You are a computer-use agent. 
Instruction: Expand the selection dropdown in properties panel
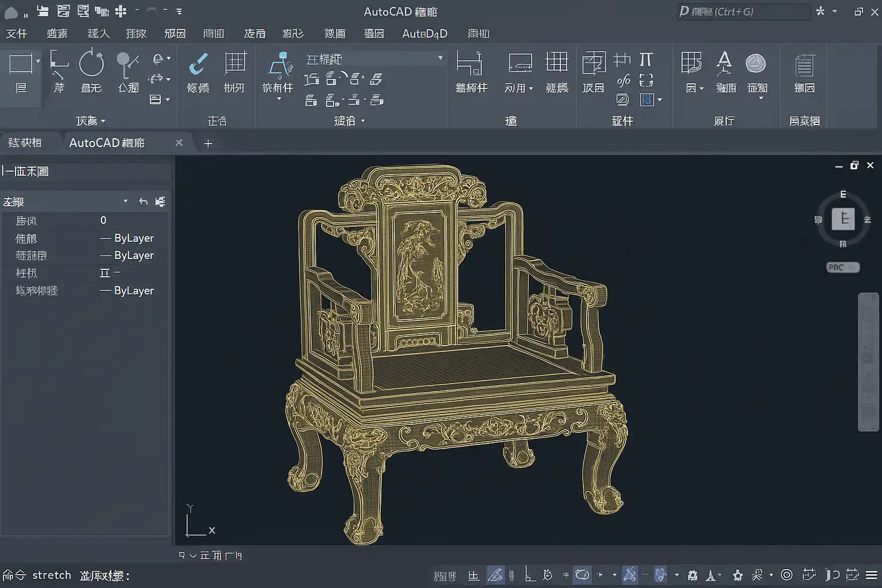coord(125,202)
